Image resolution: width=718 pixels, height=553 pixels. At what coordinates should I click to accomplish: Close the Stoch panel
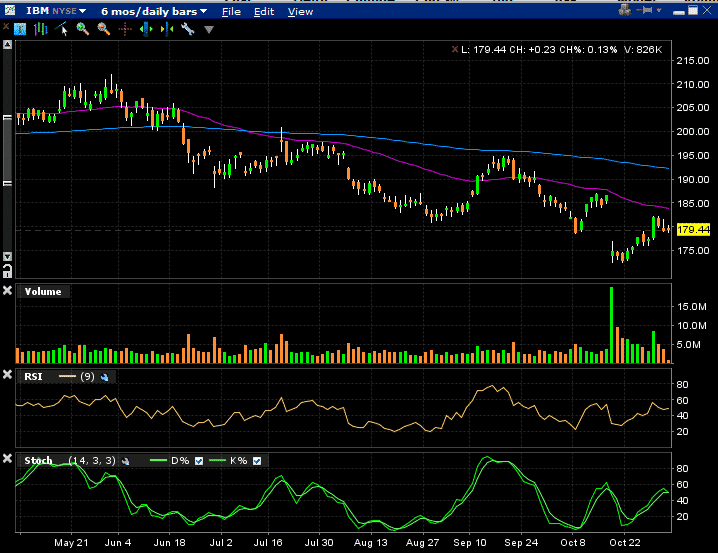[x=7, y=458]
